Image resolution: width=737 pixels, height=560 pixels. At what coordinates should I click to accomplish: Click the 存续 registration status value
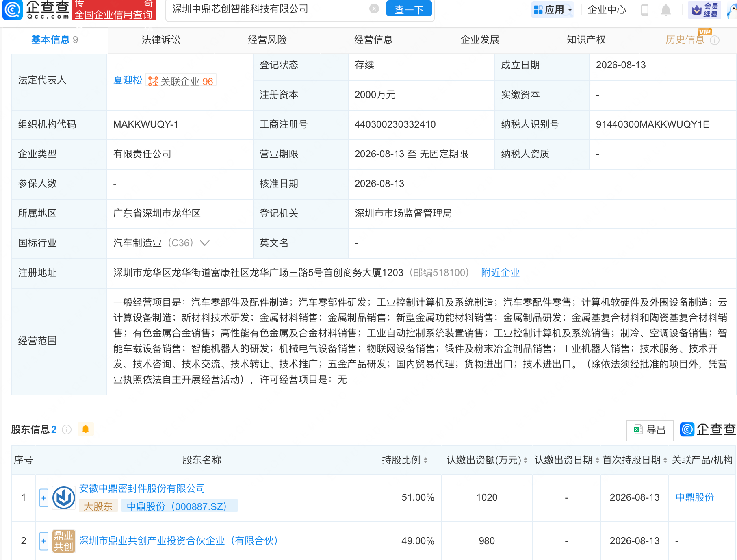364,65
